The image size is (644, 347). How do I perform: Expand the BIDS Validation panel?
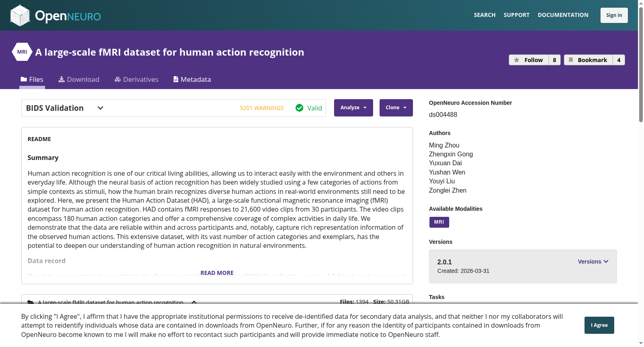click(x=101, y=108)
